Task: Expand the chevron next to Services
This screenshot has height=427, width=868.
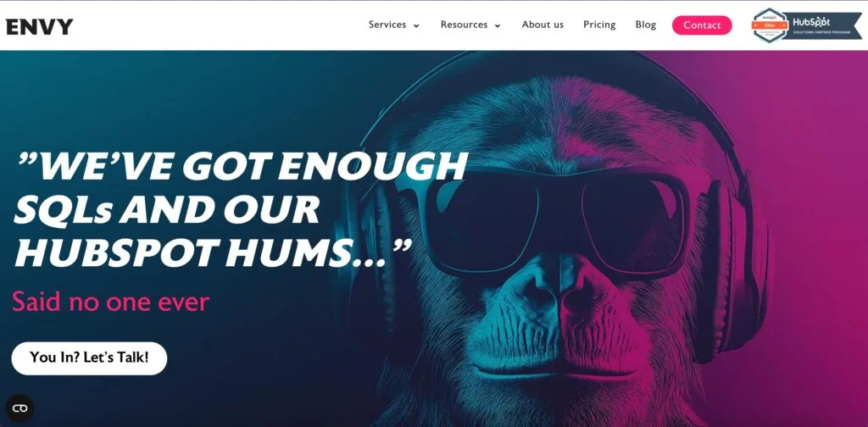Action: pyautogui.click(x=416, y=26)
